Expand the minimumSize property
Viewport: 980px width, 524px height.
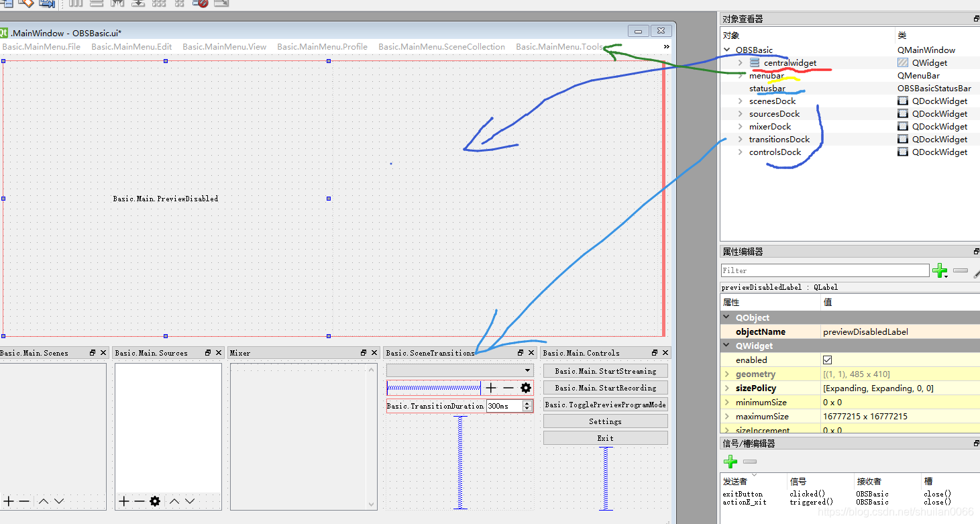pyautogui.click(x=726, y=403)
